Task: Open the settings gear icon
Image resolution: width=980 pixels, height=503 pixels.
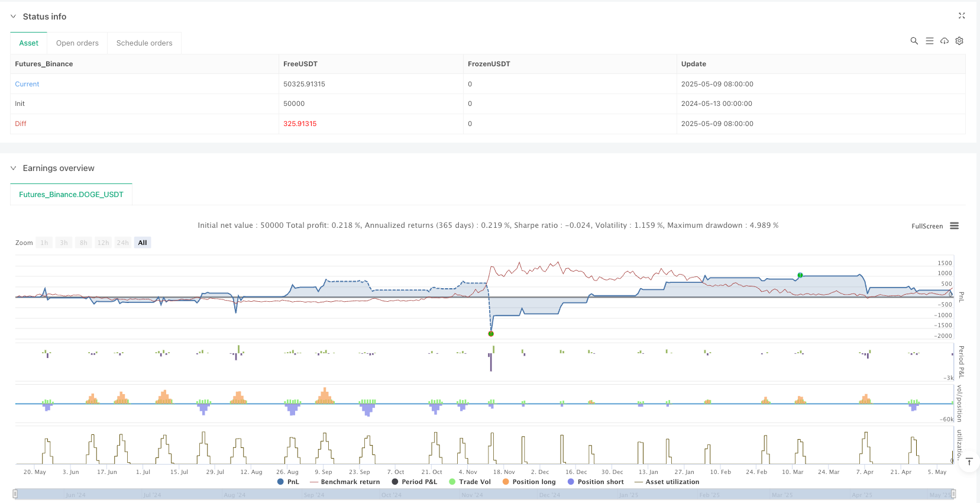Action: (959, 41)
